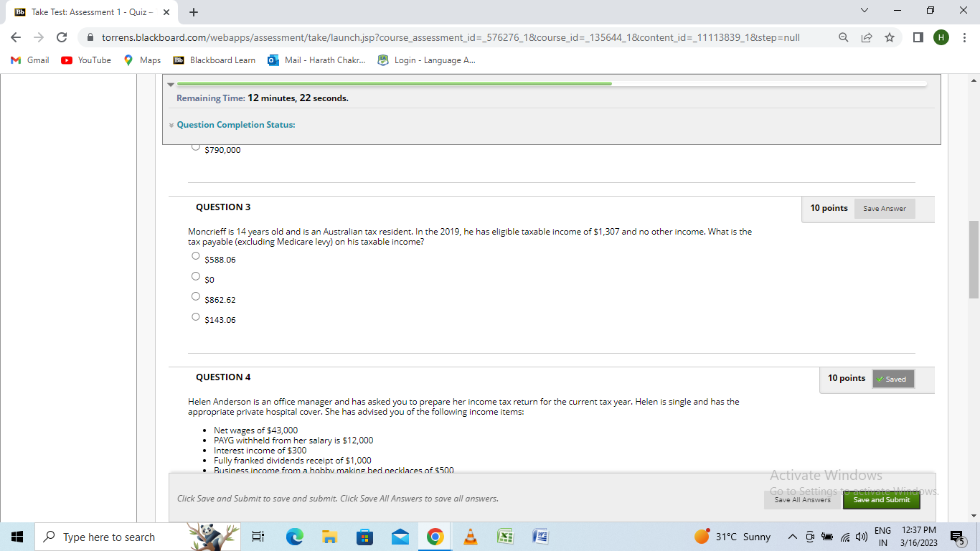Click the Saved button for Question 4
Image resolution: width=980 pixels, height=551 pixels.
[x=893, y=379]
